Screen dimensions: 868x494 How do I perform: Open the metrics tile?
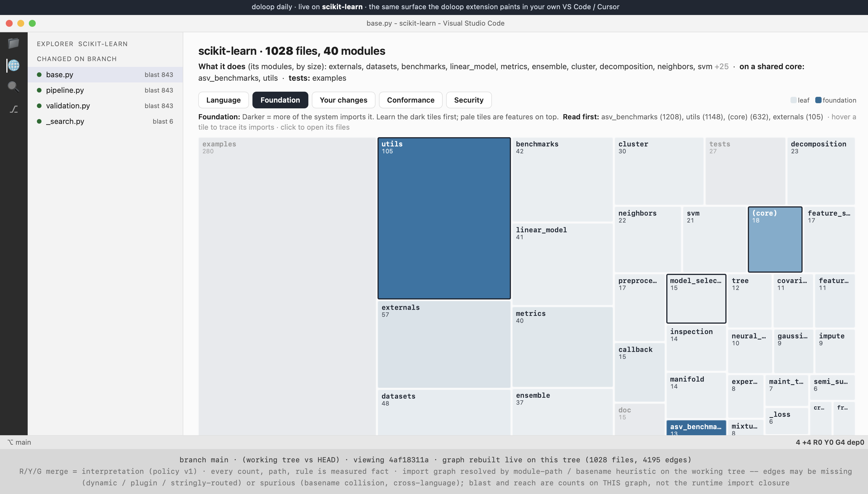coord(563,347)
